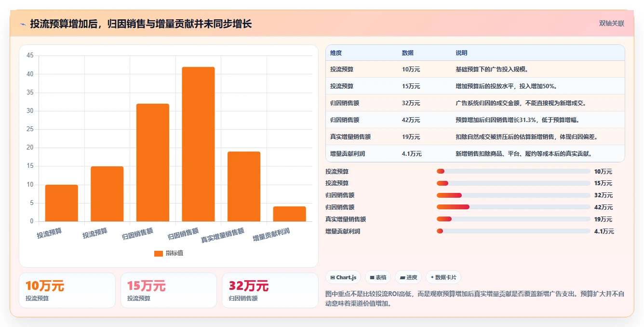The width and height of the screenshot is (644, 327).
Task: Click the 4.1万元 cell in the table
Action: pos(412,154)
